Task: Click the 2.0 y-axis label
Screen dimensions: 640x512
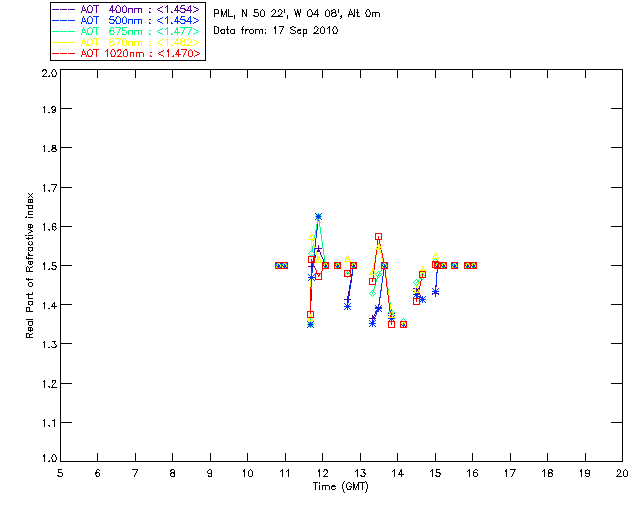Action: coord(49,73)
